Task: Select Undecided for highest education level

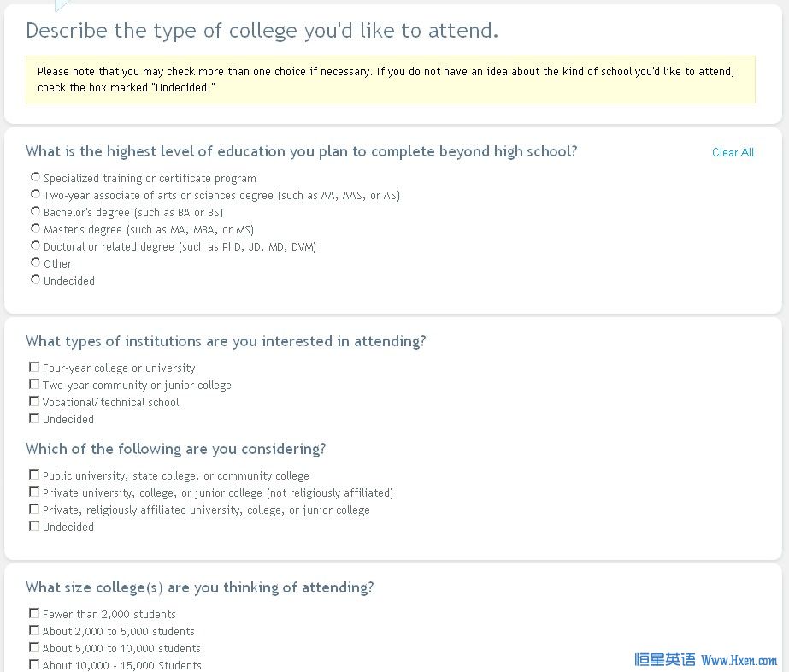Action: (35, 280)
